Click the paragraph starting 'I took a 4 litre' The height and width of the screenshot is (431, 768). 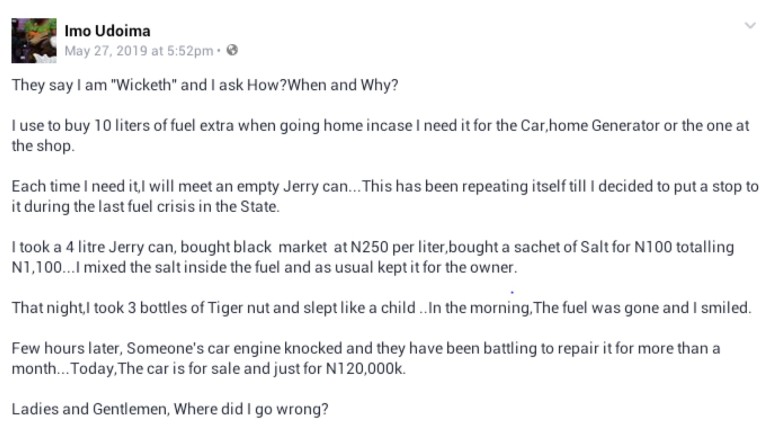pyautogui.click(x=373, y=257)
